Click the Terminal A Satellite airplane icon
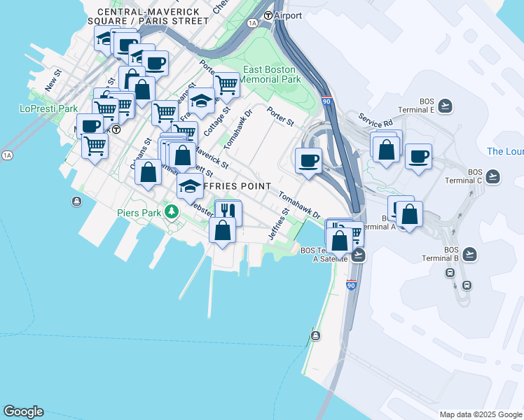The width and height of the screenshot is (524, 420). [358, 255]
